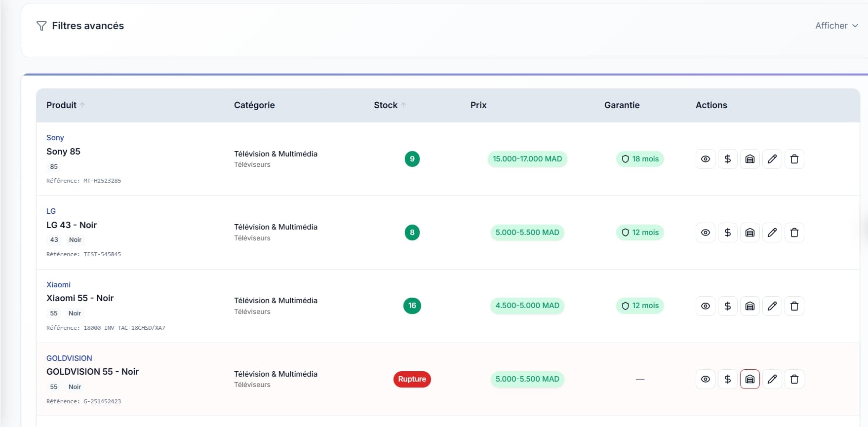Image resolution: width=868 pixels, height=427 pixels.
Task: Click price badge 4.500-5.000 MAD
Action: 527,306
